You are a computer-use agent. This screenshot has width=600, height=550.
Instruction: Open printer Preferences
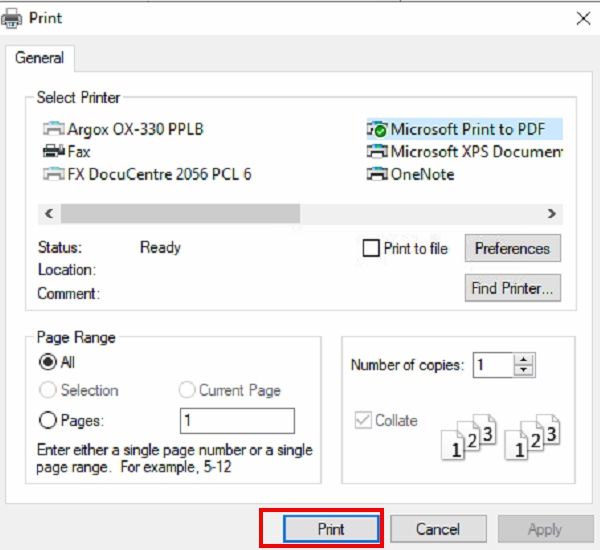513,248
